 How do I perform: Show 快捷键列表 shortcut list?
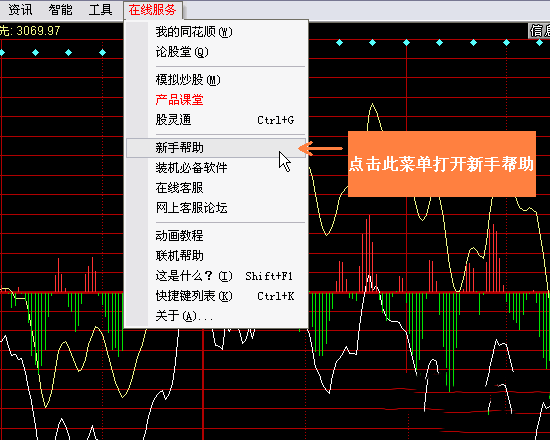pyautogui.click(x=216, y=296)
